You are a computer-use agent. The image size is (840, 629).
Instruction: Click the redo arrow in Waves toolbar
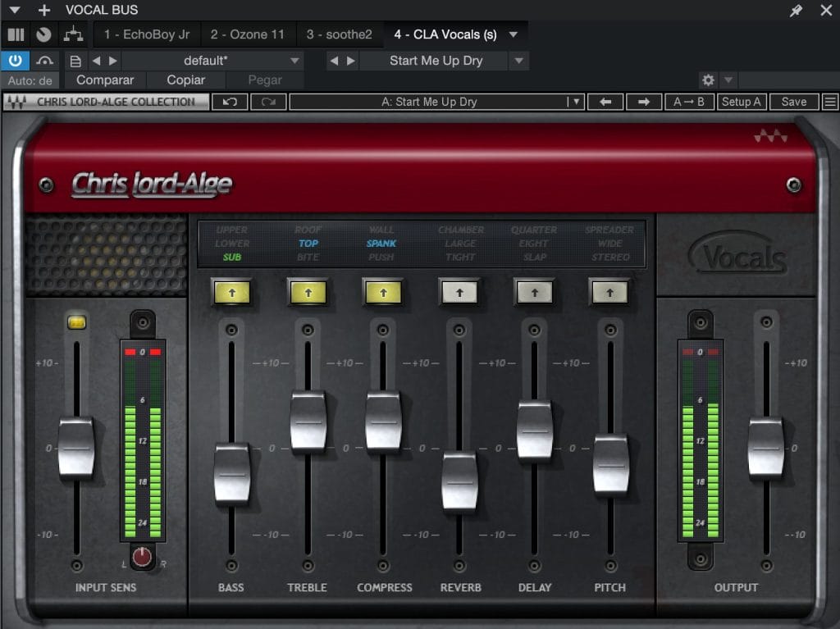(268, 102)
